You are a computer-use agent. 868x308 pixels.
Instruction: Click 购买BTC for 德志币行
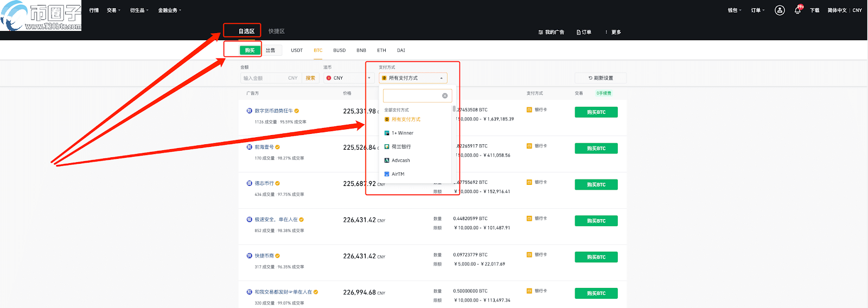pyautogui.click(x=596, y=185)
